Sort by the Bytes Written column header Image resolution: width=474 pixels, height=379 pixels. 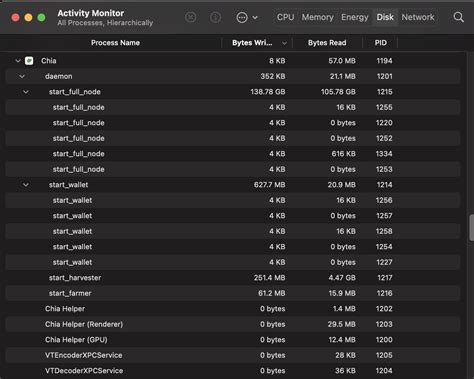tap(252, 43)
